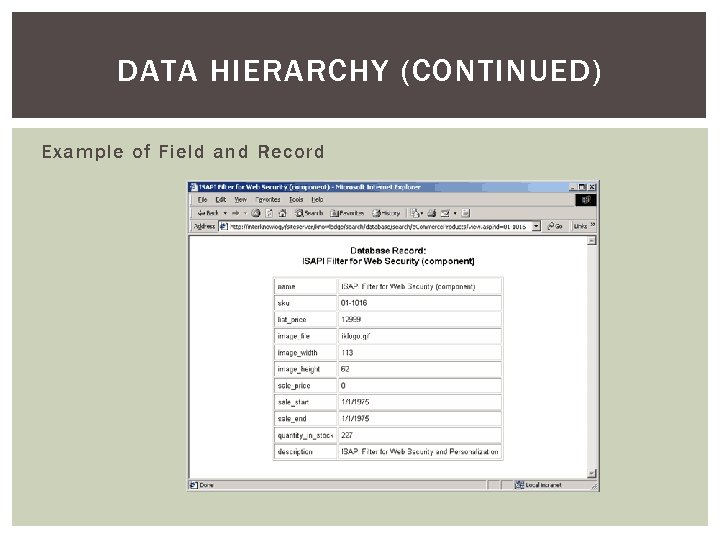Open the View menu
The image size is (720, 540).
(241, 200)
